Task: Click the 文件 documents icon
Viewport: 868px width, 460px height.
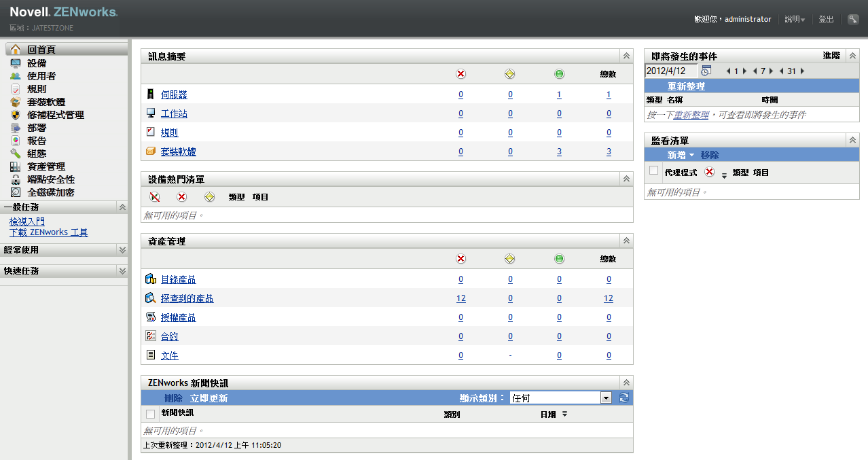Action: point(151,355)
